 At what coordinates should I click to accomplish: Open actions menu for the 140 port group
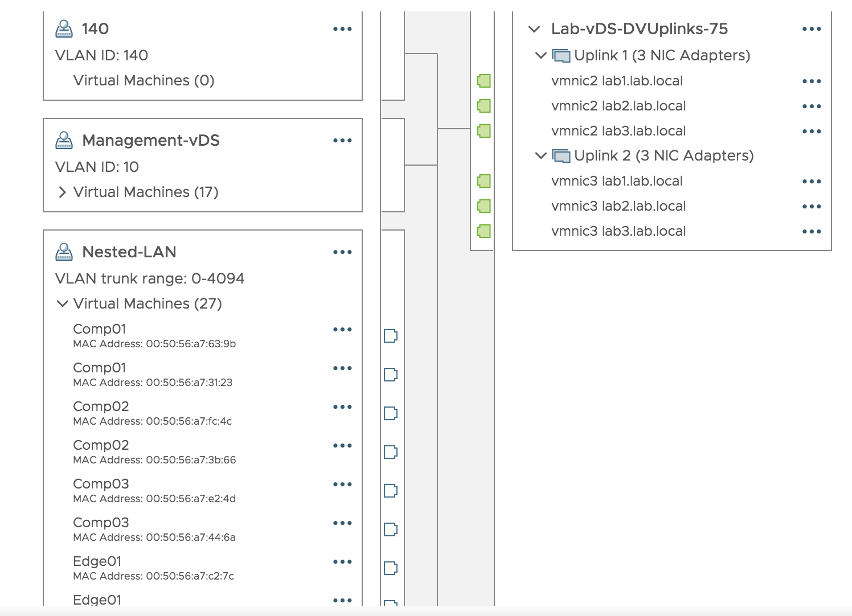[342, 28]
